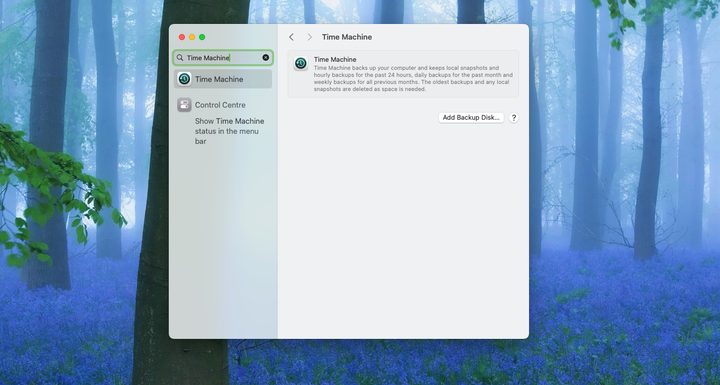720x385 pixels.
Task: Click the Time Machine sidebar clock icon
Action: [x=184, y=79]
